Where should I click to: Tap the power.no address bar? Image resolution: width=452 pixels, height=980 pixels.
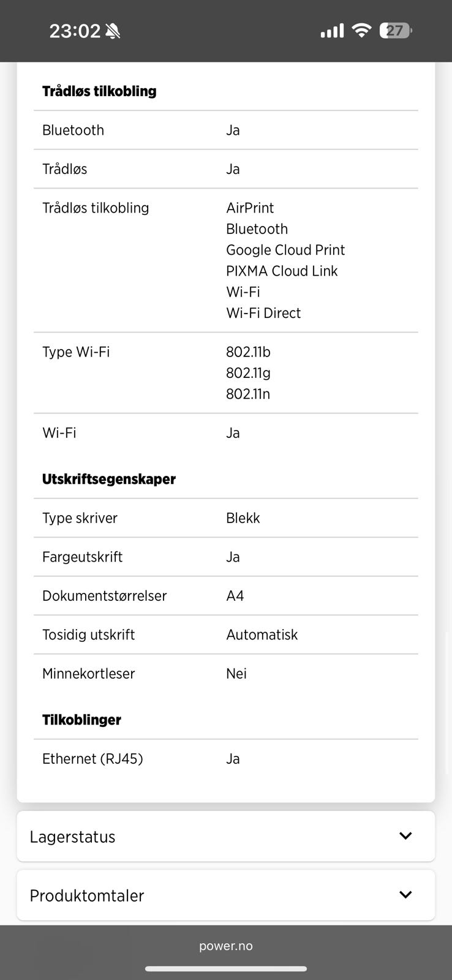(x=226, y=946)
